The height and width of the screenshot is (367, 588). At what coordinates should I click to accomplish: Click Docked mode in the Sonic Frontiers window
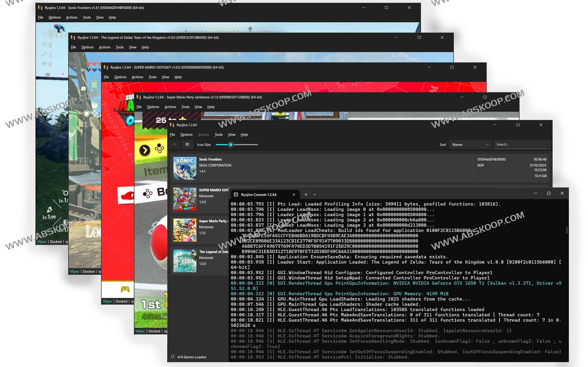[x=56, y=242]
